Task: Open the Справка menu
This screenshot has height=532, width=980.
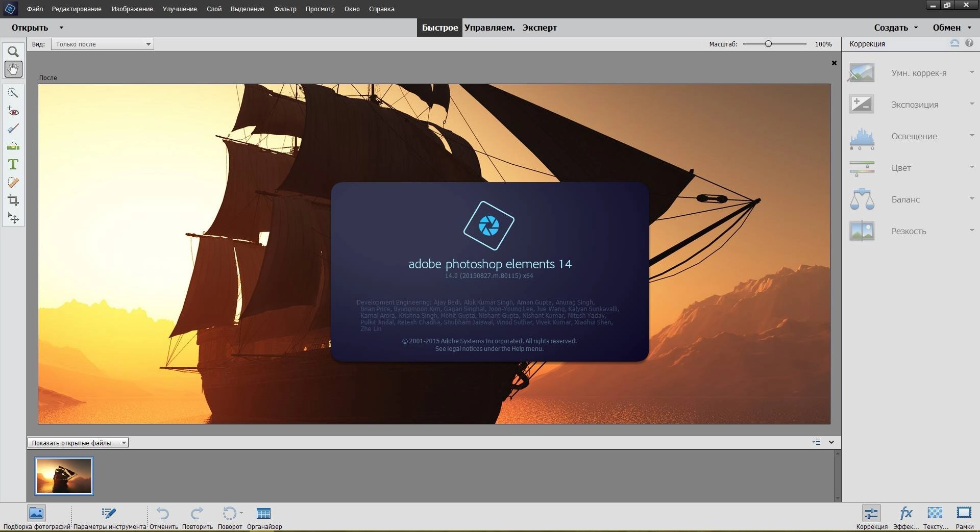Action: tap(381, 9)
